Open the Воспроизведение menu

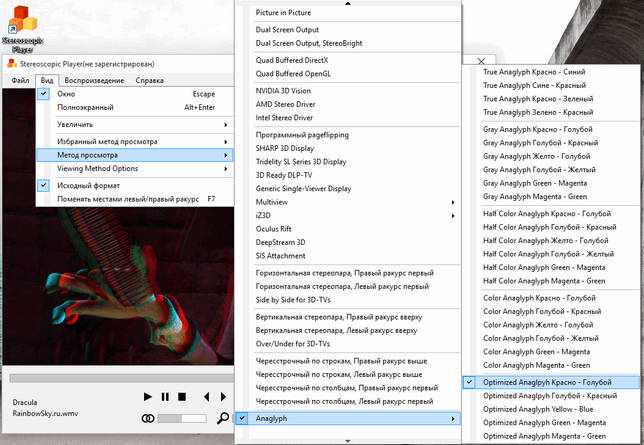point(94,81)
